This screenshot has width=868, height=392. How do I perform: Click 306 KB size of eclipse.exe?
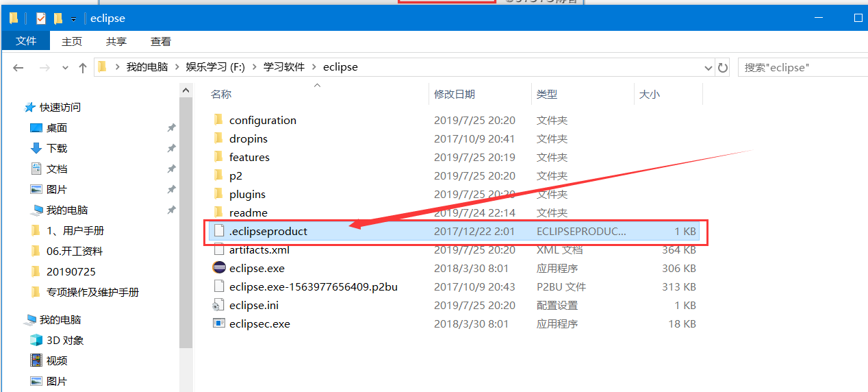point(679,268)
